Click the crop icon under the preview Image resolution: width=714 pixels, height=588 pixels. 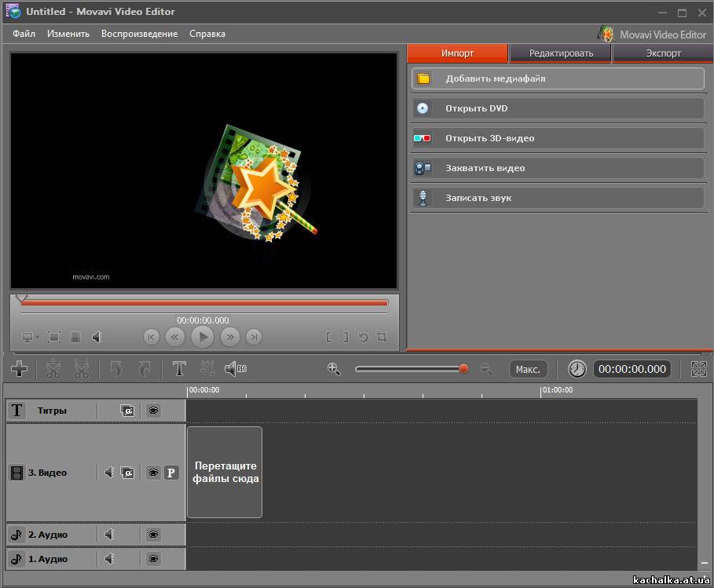[382, 337]
